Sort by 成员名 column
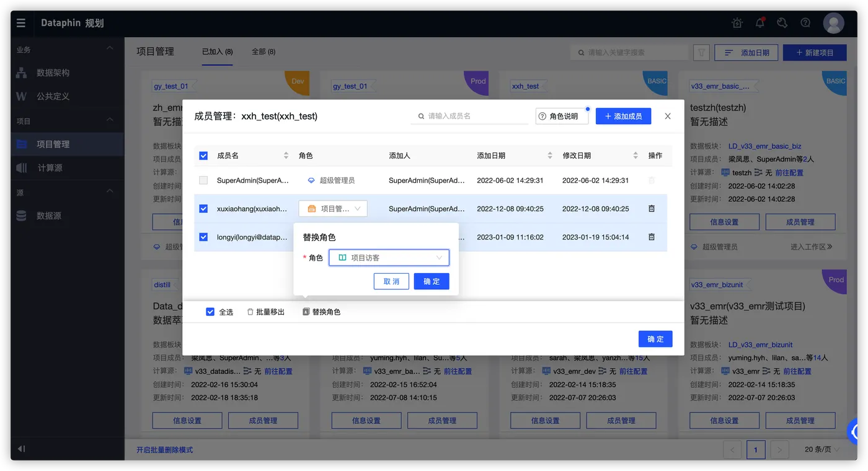Image resolution: width=868 pixels, height=471 pixels. click(x=286, y=156)
